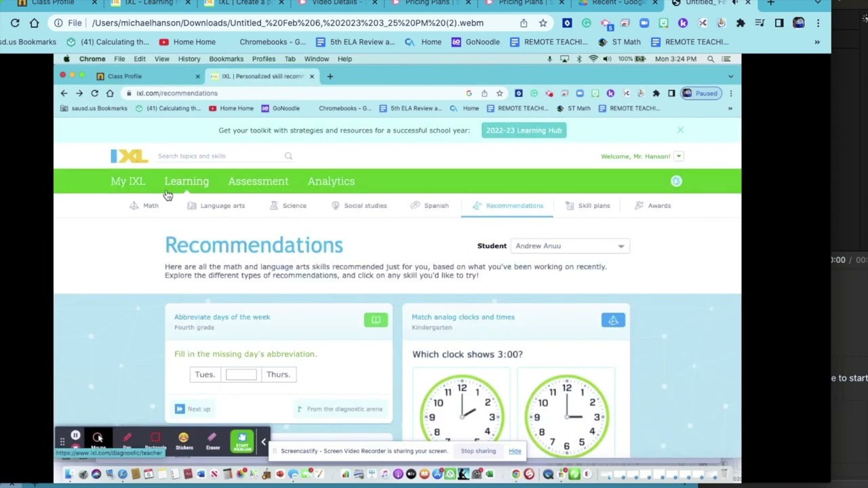Click the green language arts book icon
The image size is (868, 488).
pos(376,320)
